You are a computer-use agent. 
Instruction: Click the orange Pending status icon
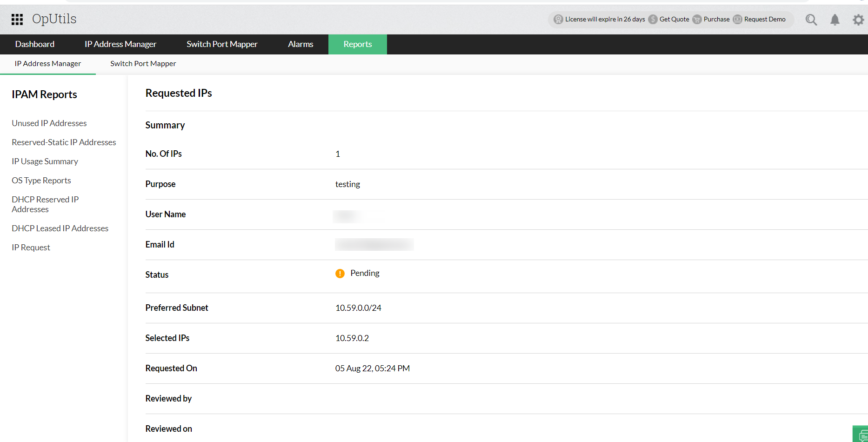(340, 274)
